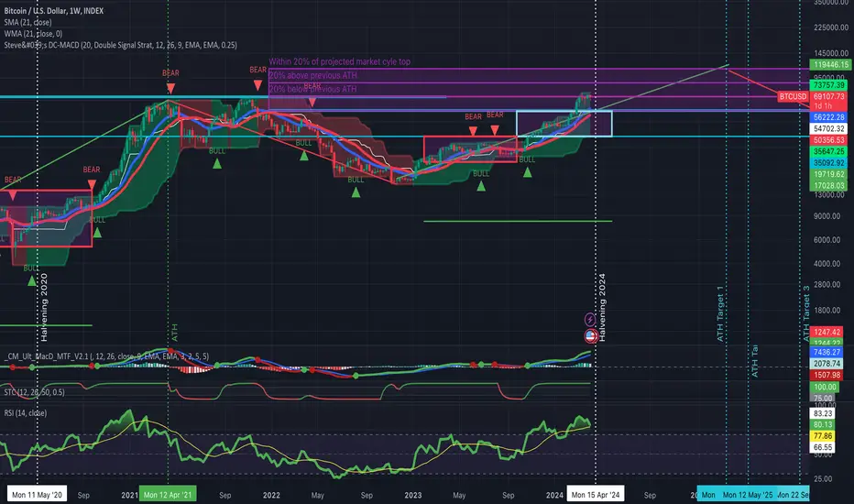854x504 pixels.
Task: Click the 83.23 RSI value label
Action: click(823, 413)
